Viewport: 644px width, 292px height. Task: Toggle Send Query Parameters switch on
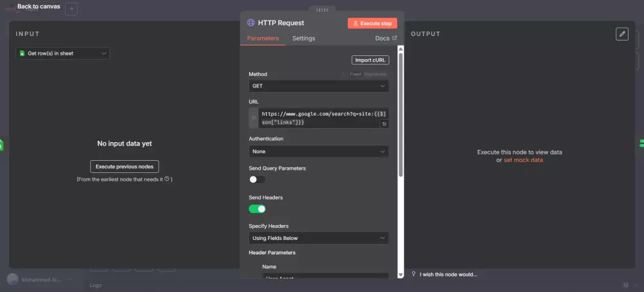pos(257,179)
